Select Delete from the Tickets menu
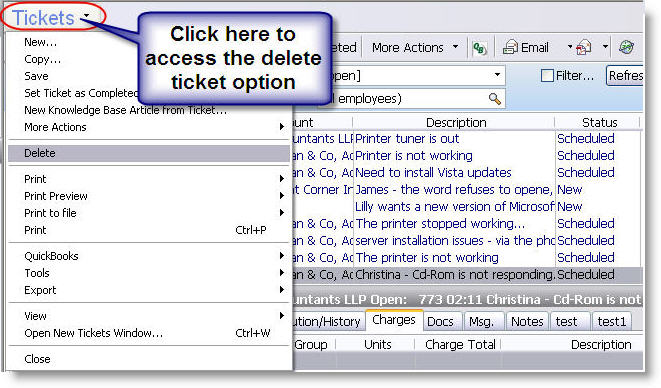Image resolution: width=661 pixels, height=388 pixels. coord(149,153)
